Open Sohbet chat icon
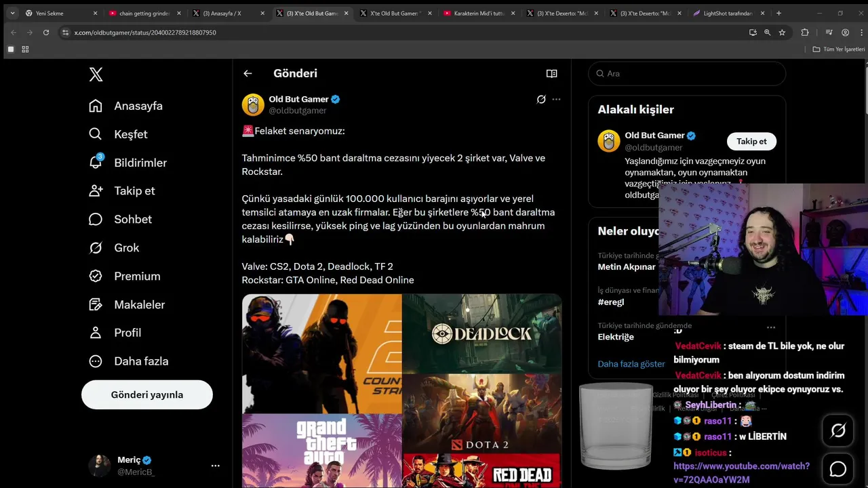Image resolution: width=868 pixels, height=488 pixels. [x=96, y=219]
